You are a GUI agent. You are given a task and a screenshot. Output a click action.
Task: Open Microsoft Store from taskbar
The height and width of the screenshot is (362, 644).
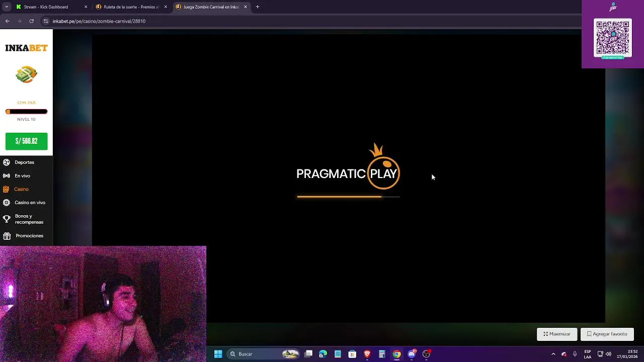[352, 354]
